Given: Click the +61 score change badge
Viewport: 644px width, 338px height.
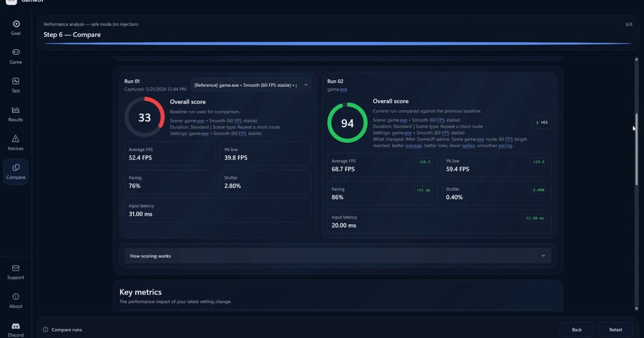Looking at the screenshot, I should (542, 123).
